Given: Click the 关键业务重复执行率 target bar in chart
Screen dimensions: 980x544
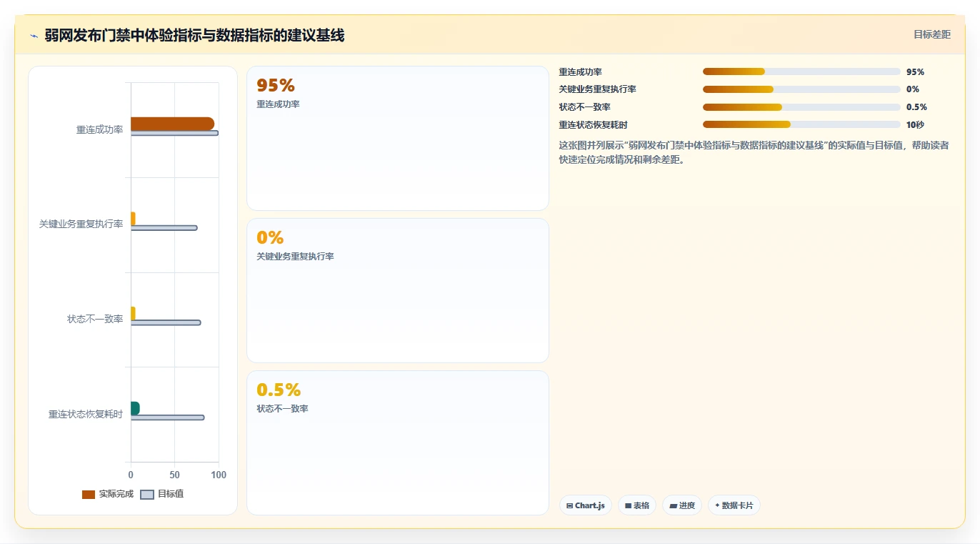Looking at the screenshot, I should (x=164, y=228).
